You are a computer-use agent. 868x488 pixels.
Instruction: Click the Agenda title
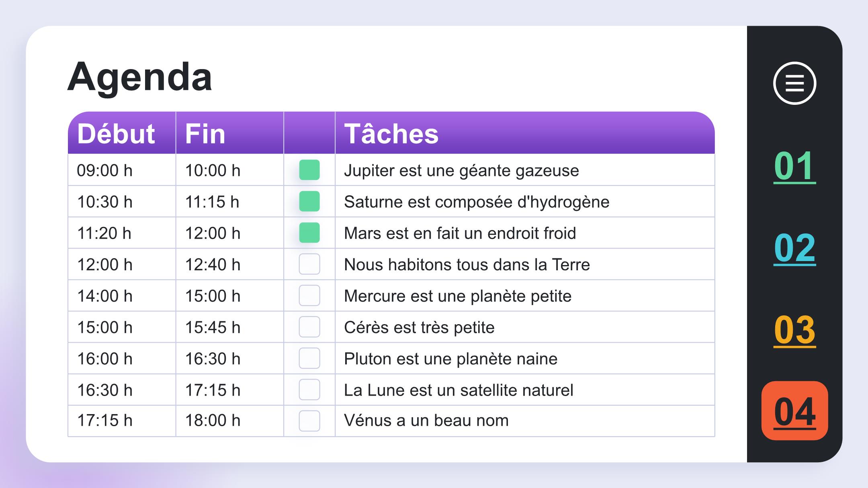(x=139, y=77)
